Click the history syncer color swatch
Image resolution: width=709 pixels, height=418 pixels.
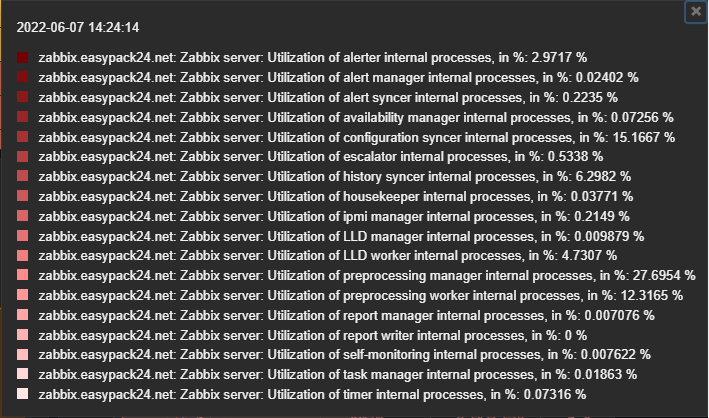click(x=24, y=176)
